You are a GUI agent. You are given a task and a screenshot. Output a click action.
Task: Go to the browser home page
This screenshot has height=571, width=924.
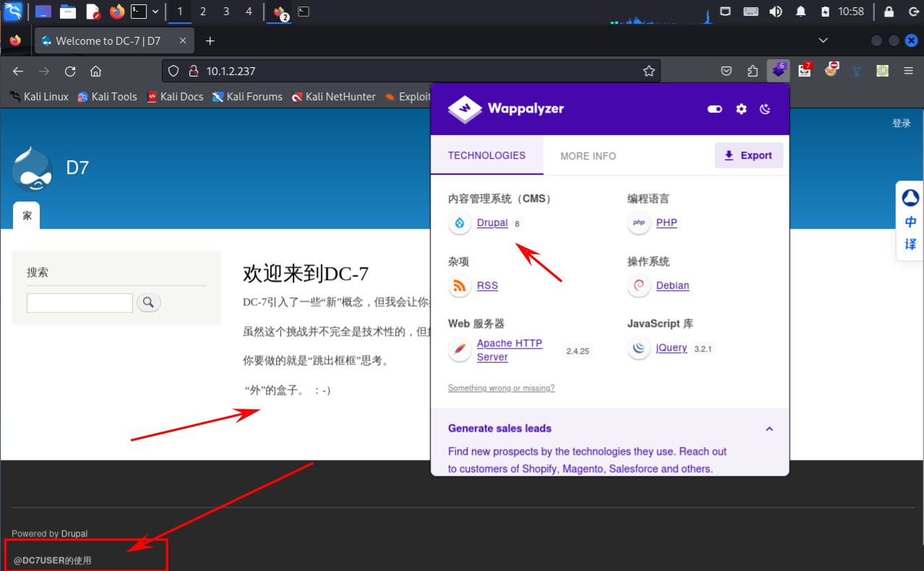[95, 71]
